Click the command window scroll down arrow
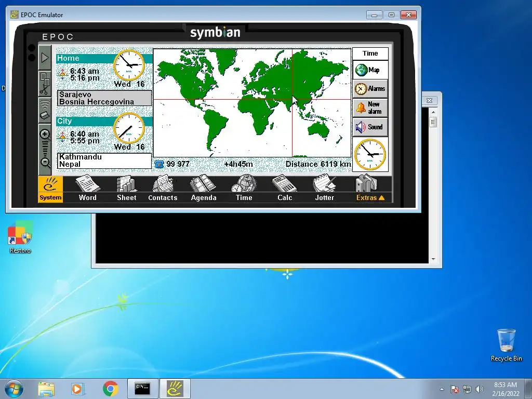Image resolution: width=532 pixels, height=399 pixels. pos(433,259)
